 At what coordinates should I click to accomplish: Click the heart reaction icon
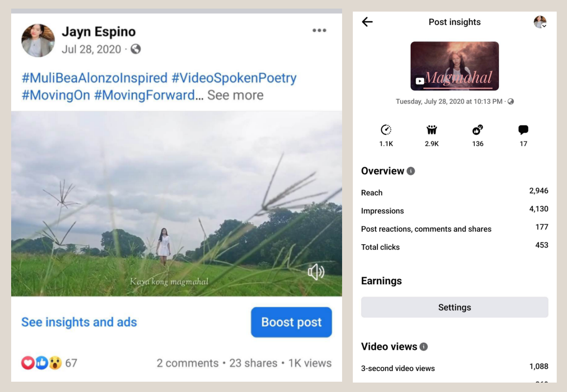(x=28, y=363)
